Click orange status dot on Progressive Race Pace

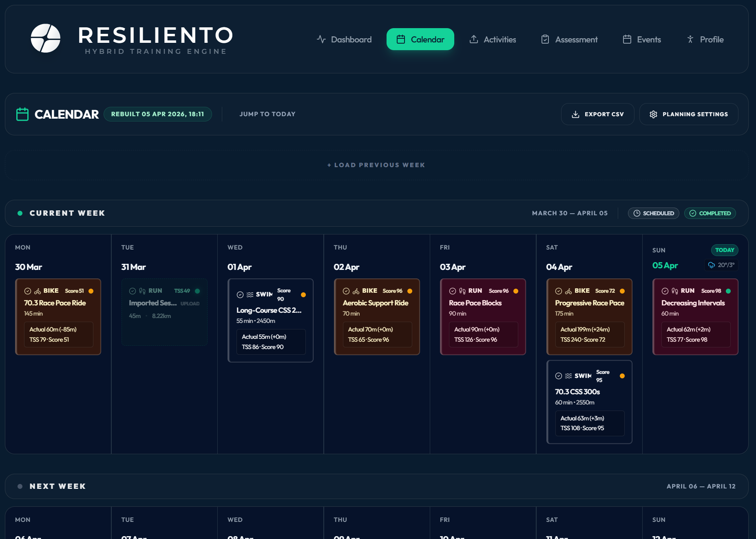pyautogui.click(x=622, y=291)
